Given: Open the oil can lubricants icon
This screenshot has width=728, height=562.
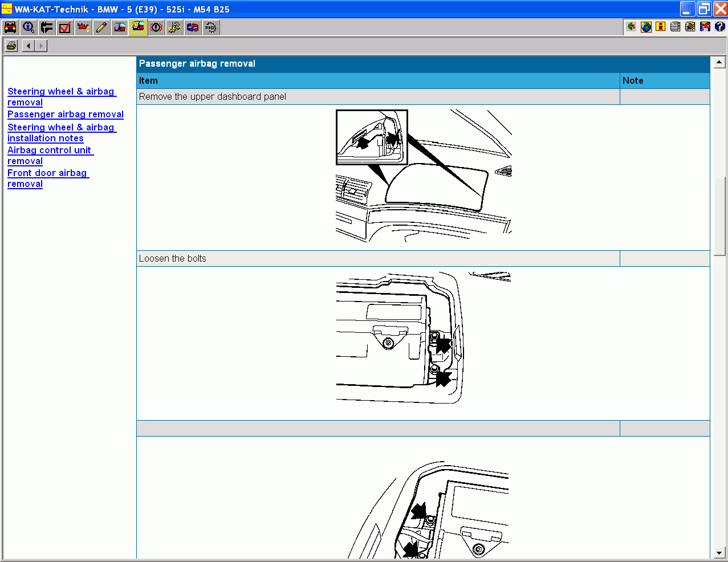Looking at the screenshot, I should [83, 27].
